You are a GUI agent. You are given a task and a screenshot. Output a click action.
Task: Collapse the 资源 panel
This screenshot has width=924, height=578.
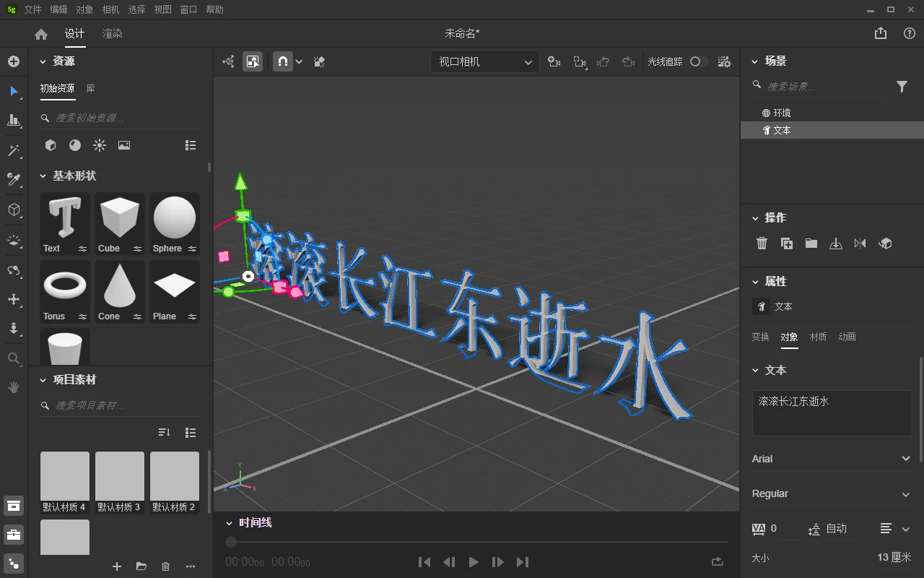[43, 61]
